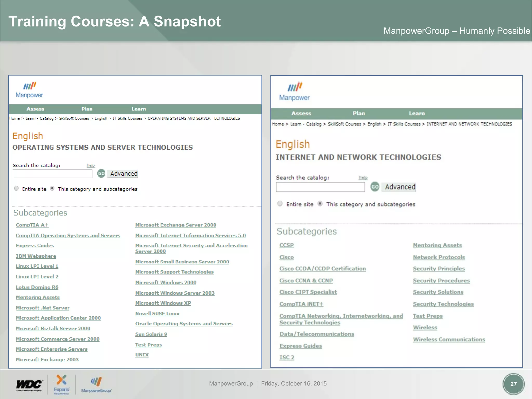This screenshot has width=532, height=399.
Task: Open the CCSP subcategory link
Action: (x=287, y=245)
